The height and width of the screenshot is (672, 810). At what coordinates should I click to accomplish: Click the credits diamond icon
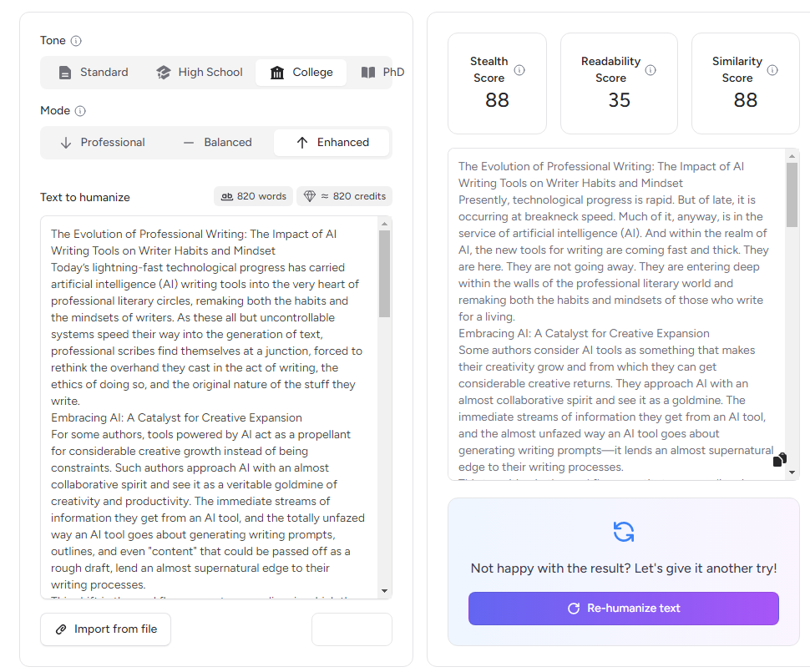click(310, 196)
